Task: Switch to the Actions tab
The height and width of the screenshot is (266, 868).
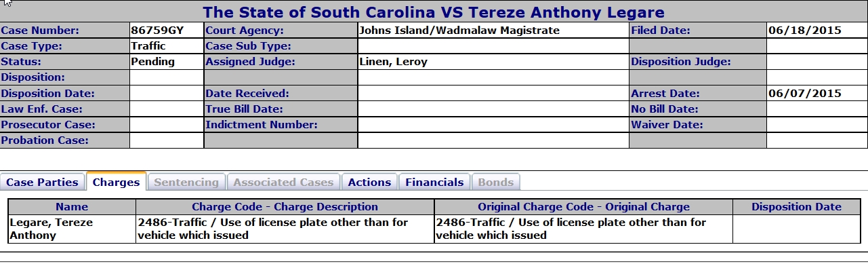Action: (369, 182)
